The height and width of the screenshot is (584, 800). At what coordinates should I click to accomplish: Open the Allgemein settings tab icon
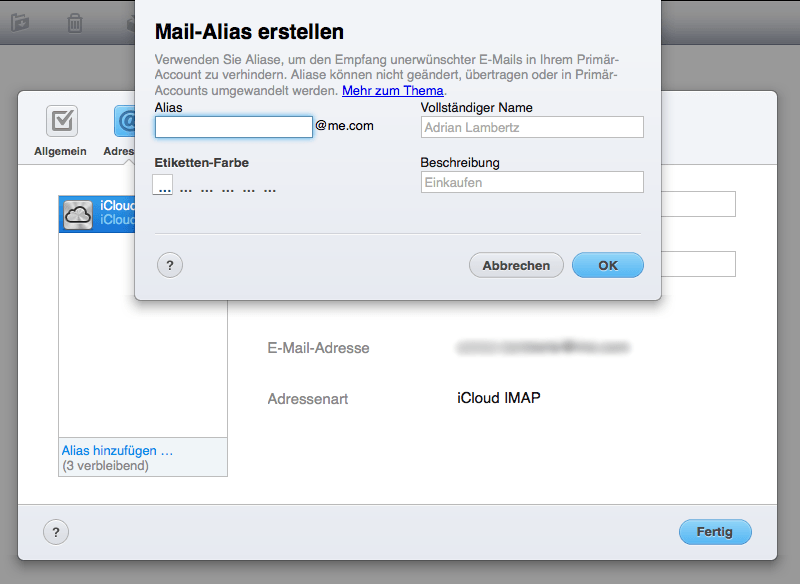[x=62, y=121]
